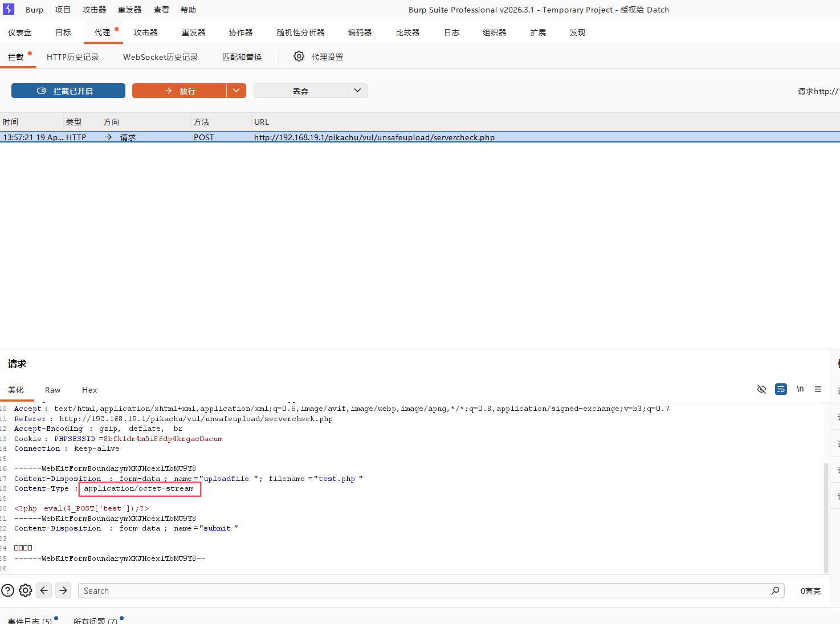This screenshot has width=840, height=624.
Task: Click the request editor vertical scrollbar
Action: click(x=826, y=517)
